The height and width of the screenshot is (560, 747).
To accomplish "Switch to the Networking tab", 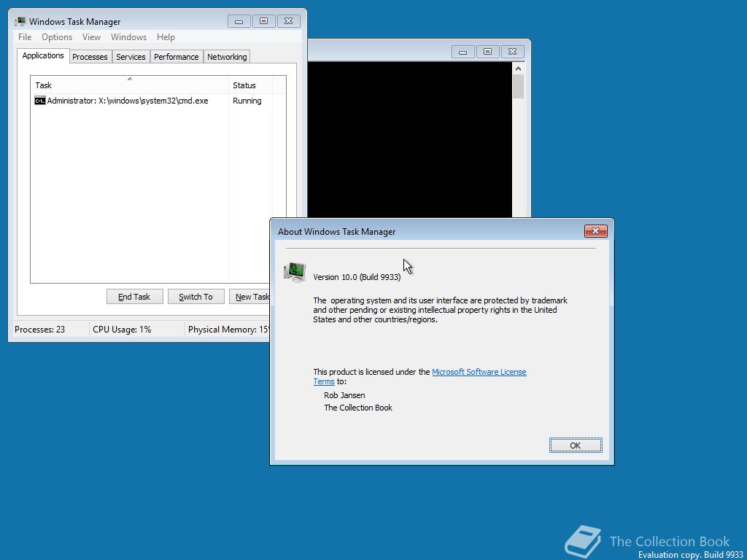I will click(227, 57).
